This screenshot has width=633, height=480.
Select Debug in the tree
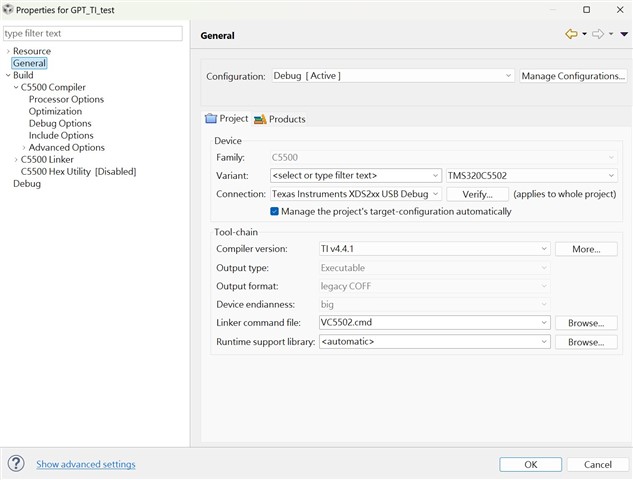pyautogui.click(x=27, y=184)
